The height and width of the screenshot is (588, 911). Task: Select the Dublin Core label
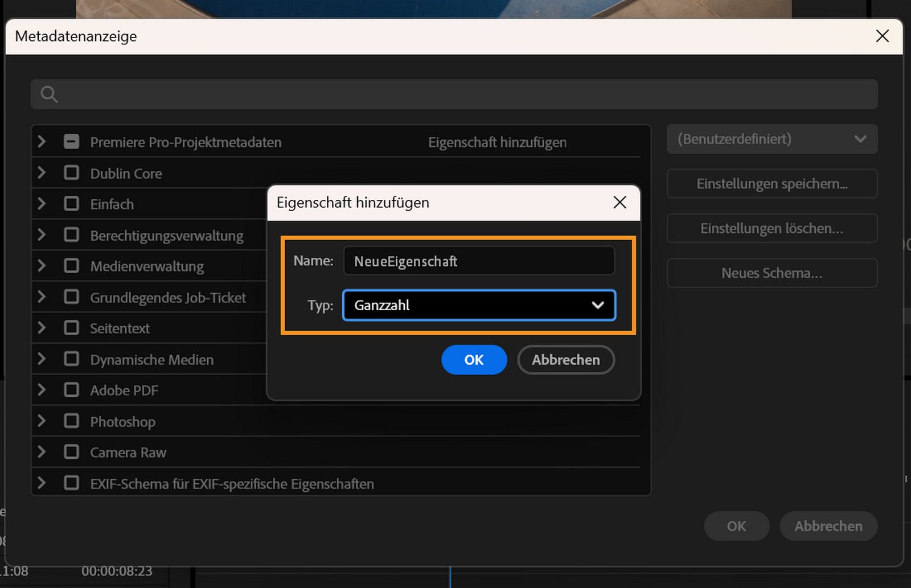click(126, 173)
